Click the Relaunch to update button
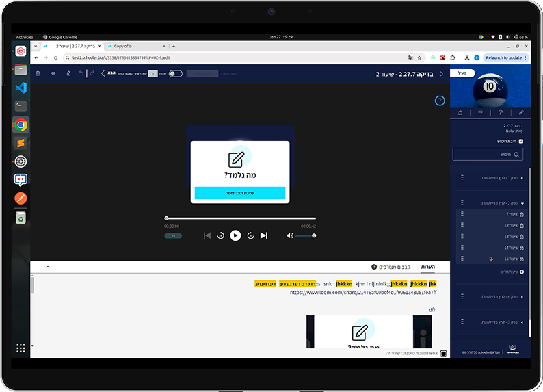The image size is (543, 392). [505, 58]
